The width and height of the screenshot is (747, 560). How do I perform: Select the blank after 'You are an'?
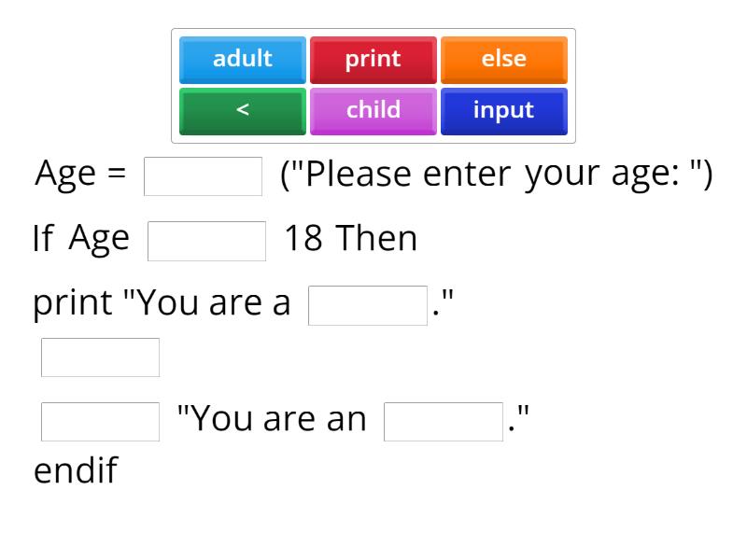(x=444, y=421)
